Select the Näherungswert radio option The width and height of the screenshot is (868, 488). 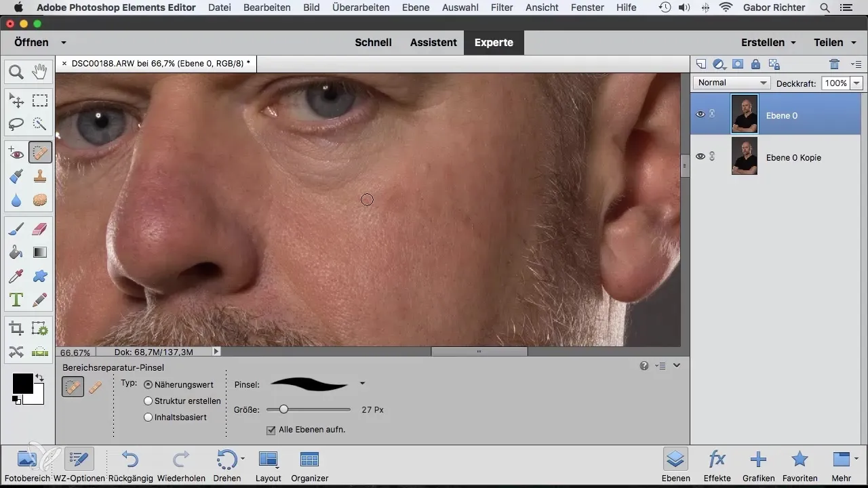148,384
